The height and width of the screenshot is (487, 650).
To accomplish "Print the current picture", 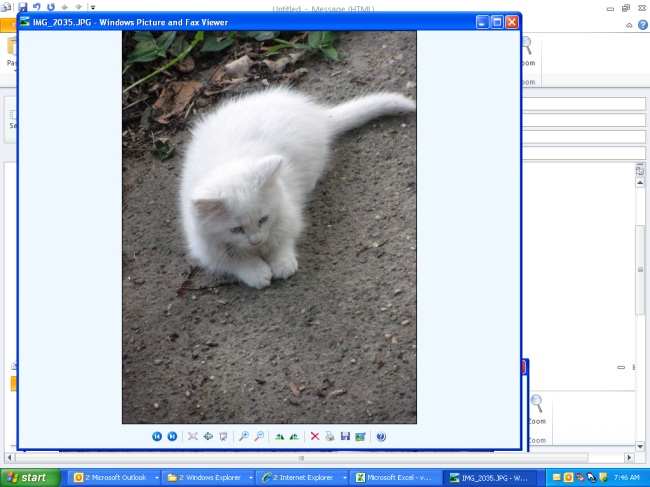I will point(330,436).
